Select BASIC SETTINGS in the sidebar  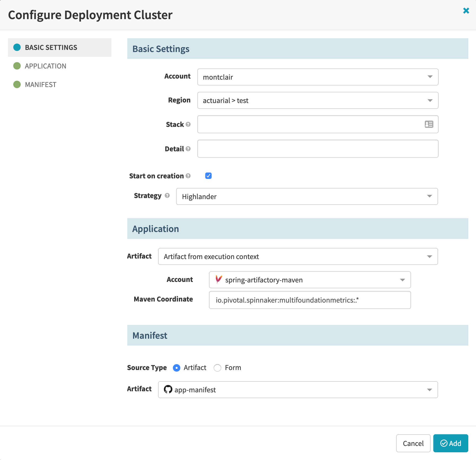51,48
